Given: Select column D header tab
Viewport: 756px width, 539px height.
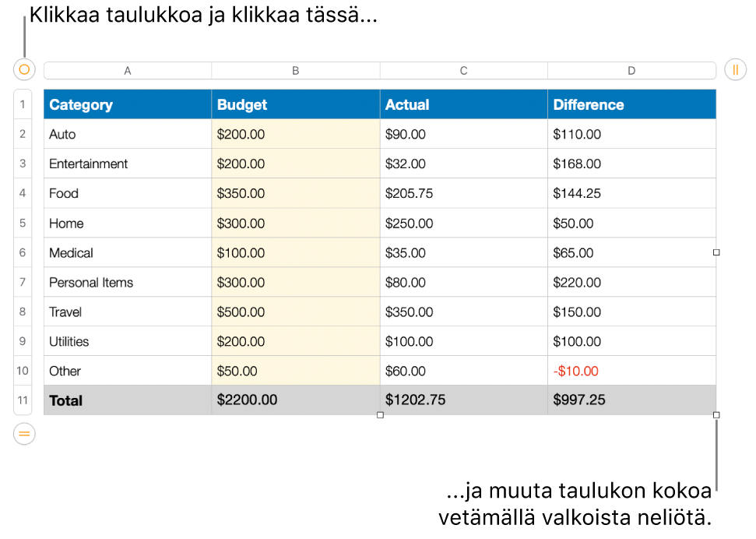Looking at the screenshot, I should [631, 71].
